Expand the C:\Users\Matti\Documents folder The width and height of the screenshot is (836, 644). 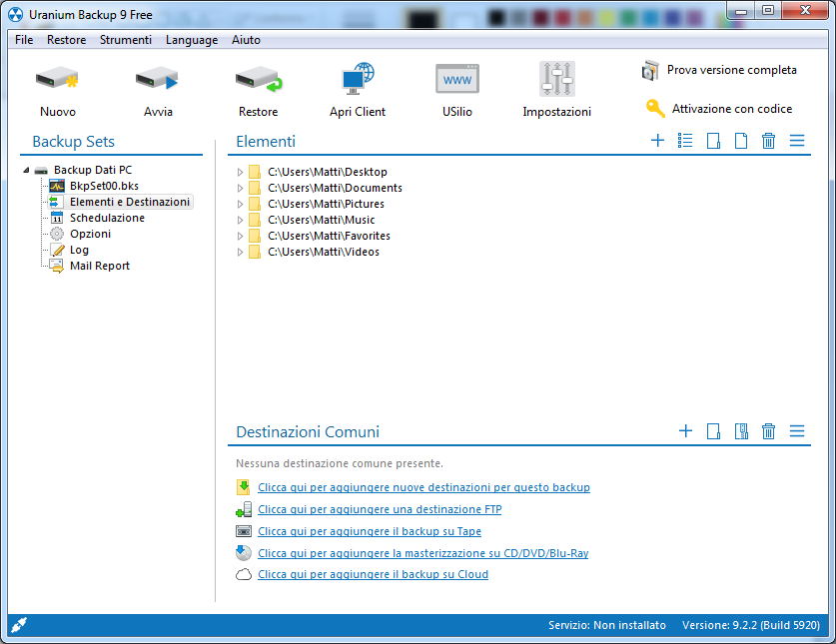(x=240, y=188)
